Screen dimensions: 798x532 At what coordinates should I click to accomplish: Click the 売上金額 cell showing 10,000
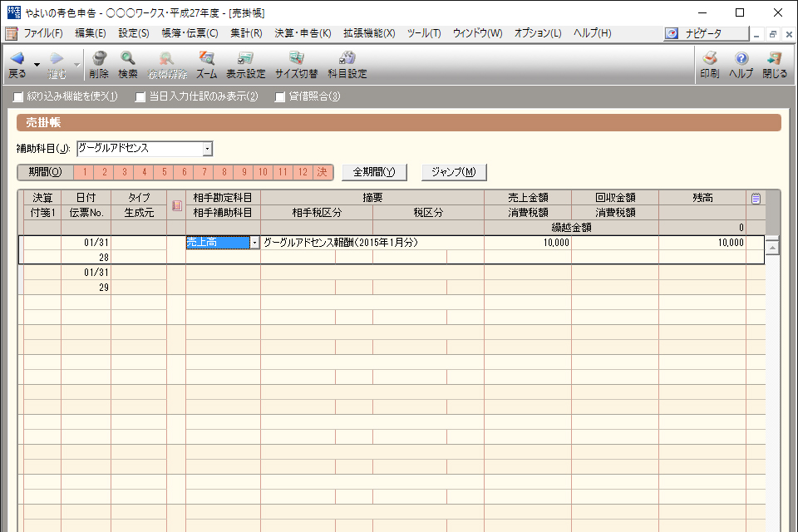pyautogui.click(x=528, y=243)
